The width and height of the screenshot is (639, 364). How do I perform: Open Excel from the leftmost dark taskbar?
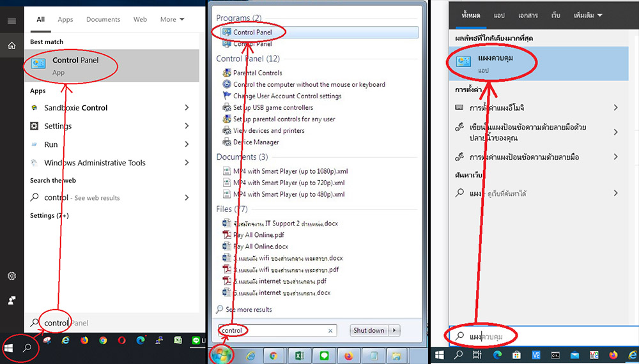click(x=178, y=340)
